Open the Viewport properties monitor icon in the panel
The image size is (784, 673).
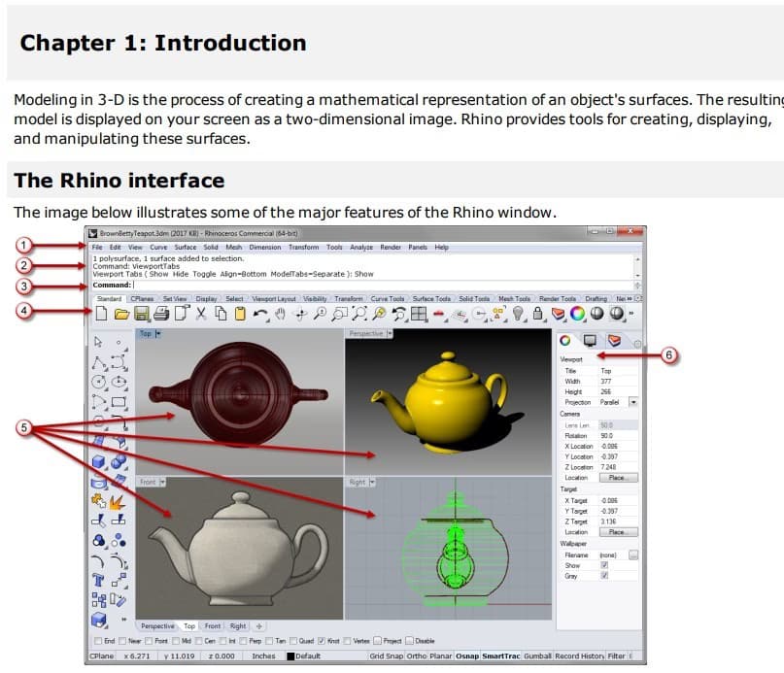(592, 340)
